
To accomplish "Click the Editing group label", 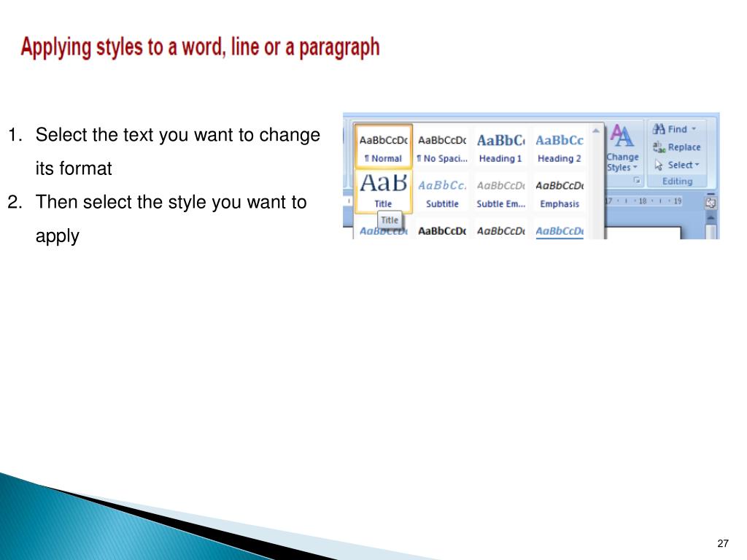I will pyautogui.click(x=677, y=181).
